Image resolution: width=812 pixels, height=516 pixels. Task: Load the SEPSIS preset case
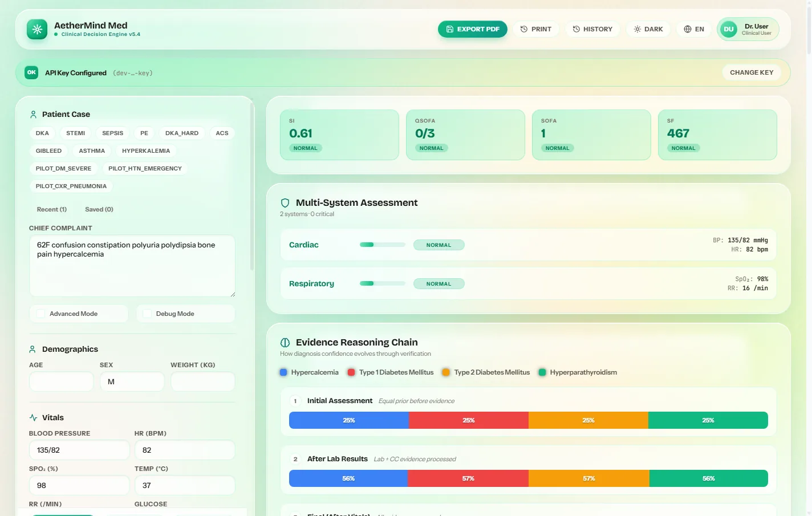click(113, 133)
